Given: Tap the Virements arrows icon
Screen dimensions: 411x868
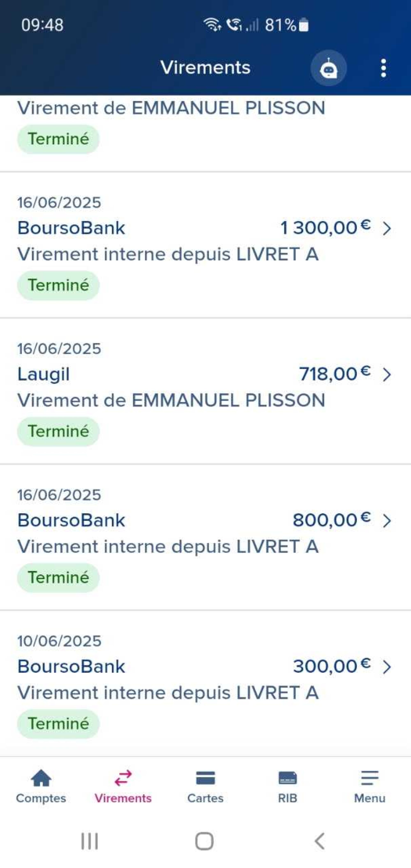Looking at the screenshot, I should click(123, 778).
